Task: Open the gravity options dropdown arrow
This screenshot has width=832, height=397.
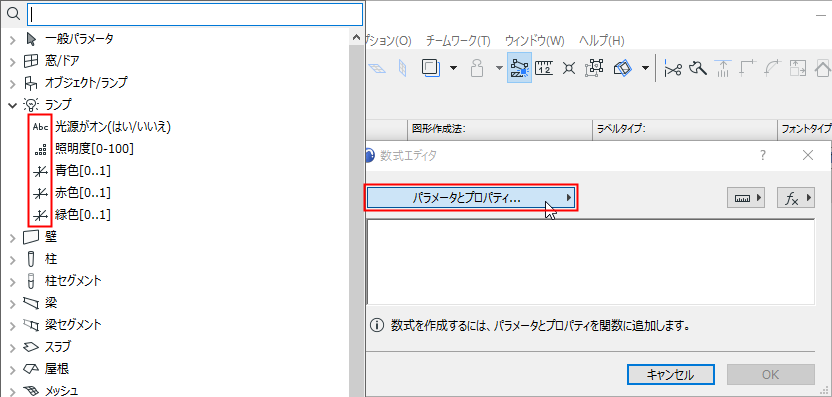Action: 499,68
